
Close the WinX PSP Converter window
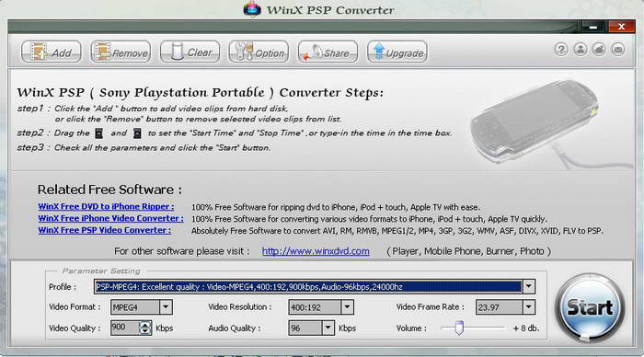point(621,27)
